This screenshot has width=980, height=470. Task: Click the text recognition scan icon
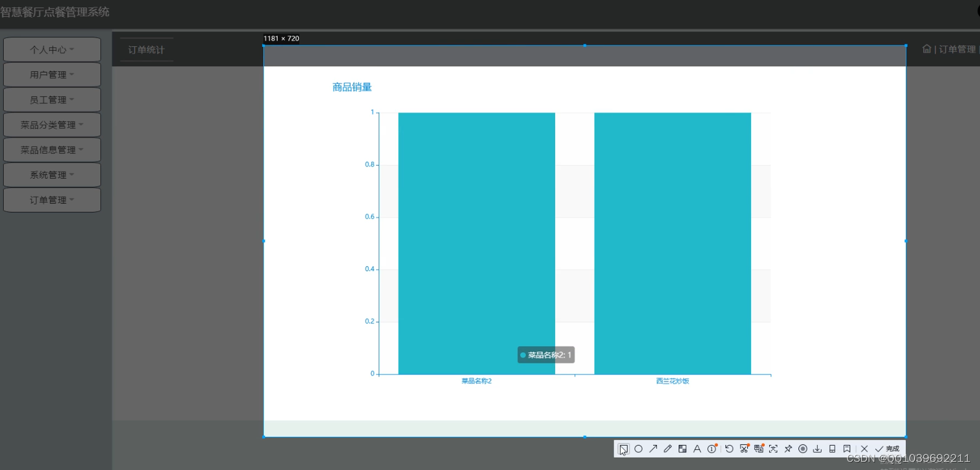tap(774, 449)
